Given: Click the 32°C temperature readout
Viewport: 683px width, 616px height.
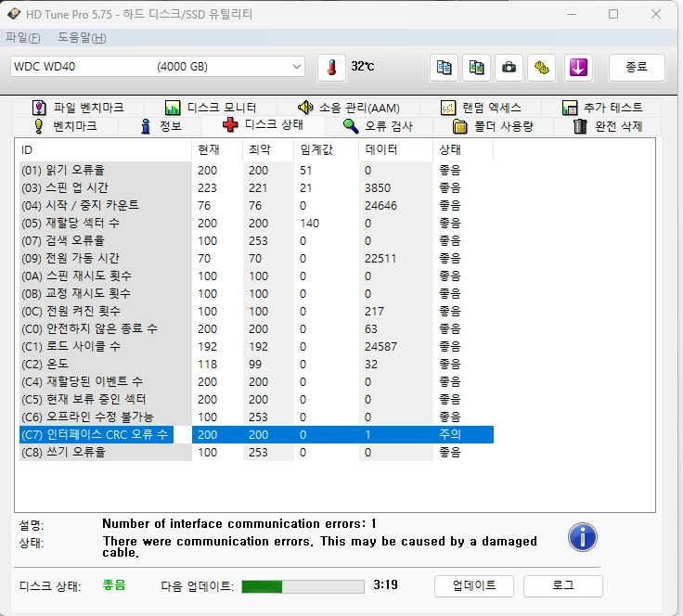Looking at the screenshot, I should [x=363, y=66].
